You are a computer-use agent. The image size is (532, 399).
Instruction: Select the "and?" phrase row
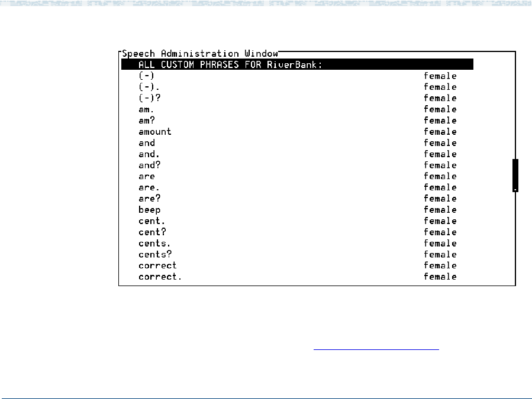tap(297, 165)
